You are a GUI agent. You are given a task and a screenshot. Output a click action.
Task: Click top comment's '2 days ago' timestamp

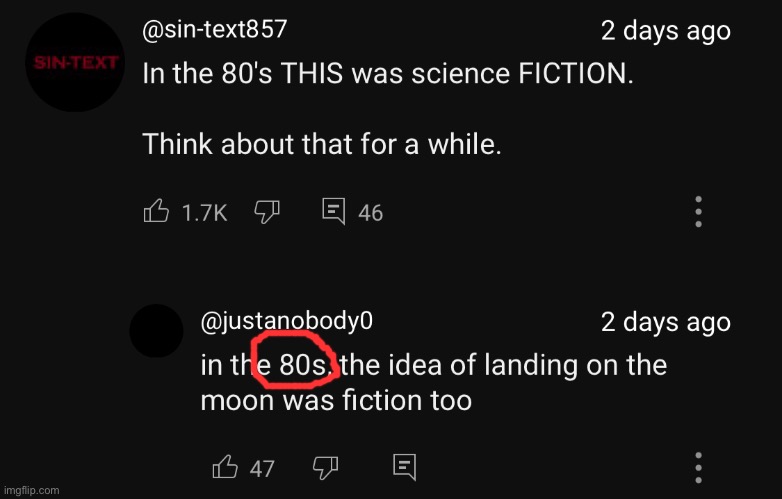coord(665,31)
